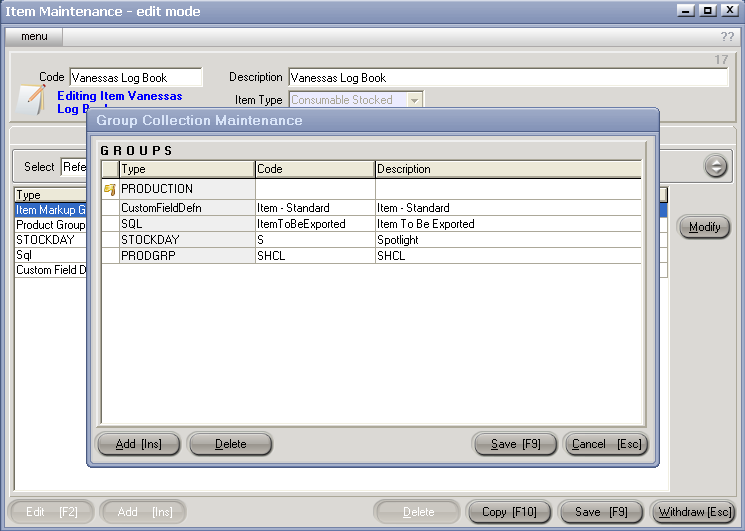745x531 pixels.
Task: Click the Code column header in Groups
Action: 315,169
